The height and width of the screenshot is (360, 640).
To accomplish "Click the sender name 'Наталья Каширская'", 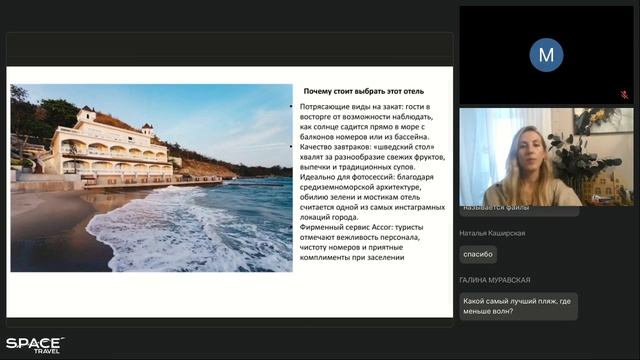I will tap(492, 233).
